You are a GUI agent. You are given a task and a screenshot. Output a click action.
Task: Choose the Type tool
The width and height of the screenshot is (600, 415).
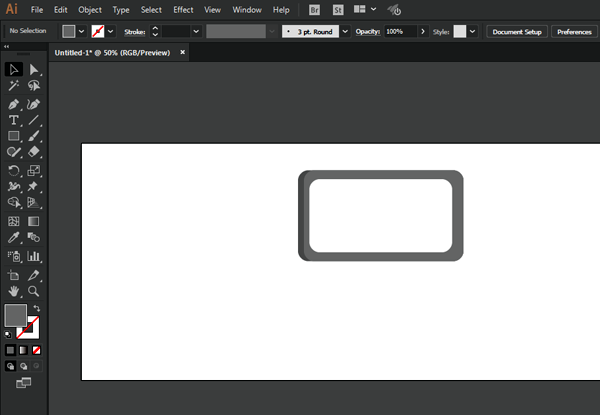point(14,120)
